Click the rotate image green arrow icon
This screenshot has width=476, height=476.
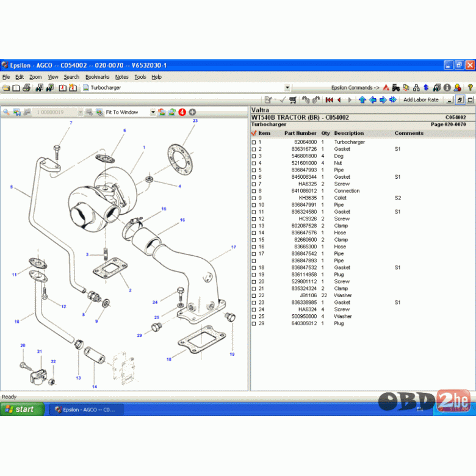tap(172, 112)
